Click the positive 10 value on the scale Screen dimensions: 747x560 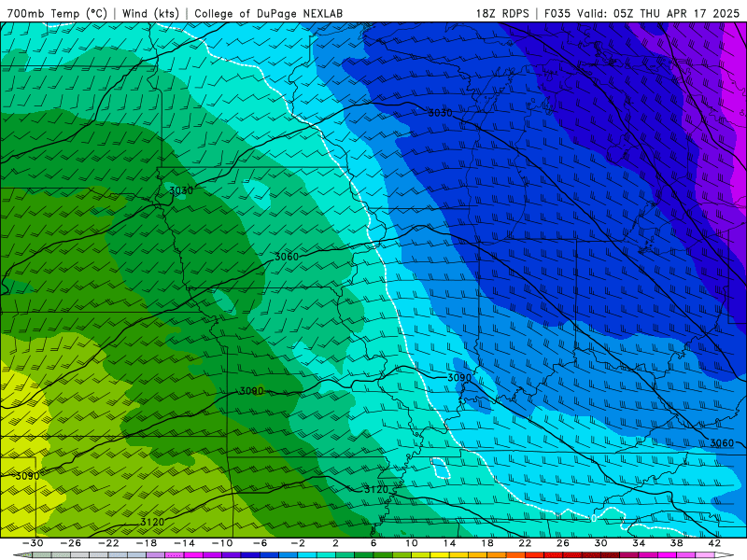(412, 543)
